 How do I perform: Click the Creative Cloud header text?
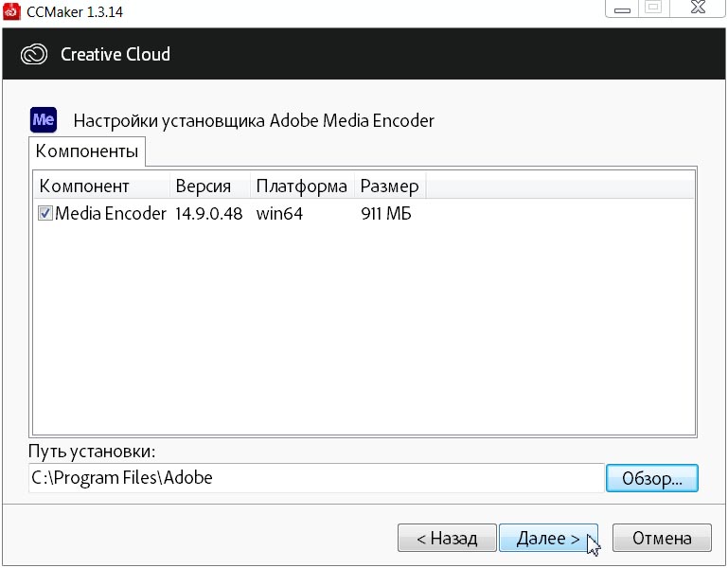[115, 54]
